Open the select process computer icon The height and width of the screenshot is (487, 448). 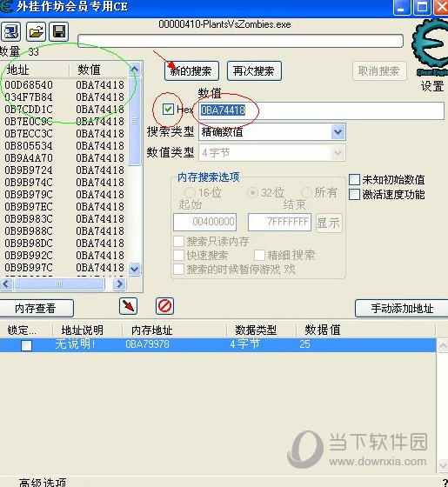coord(10,31)
